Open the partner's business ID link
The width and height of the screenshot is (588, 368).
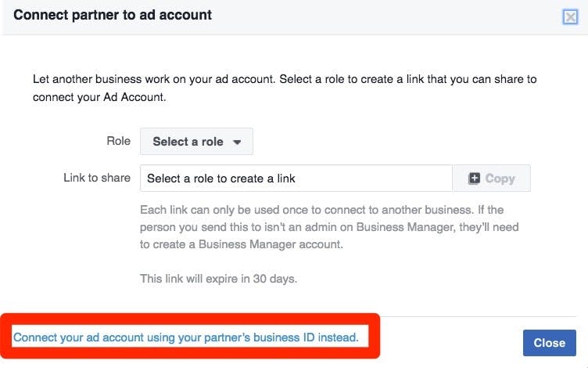tap(186, 337)
